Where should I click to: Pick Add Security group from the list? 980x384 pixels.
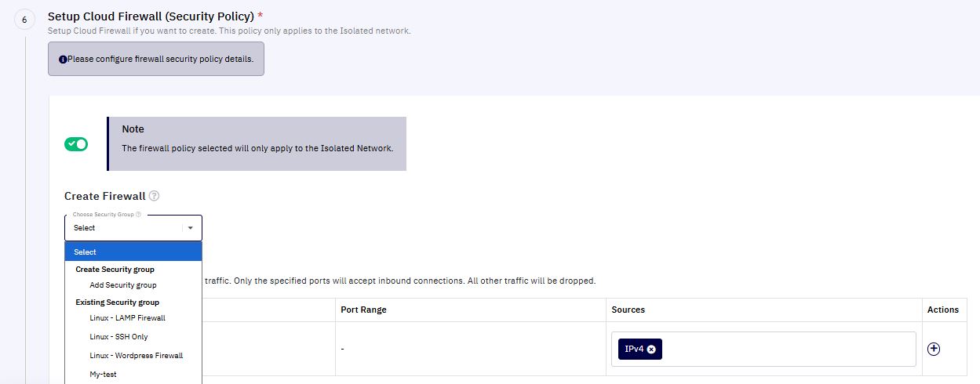(x=123, y=285)
